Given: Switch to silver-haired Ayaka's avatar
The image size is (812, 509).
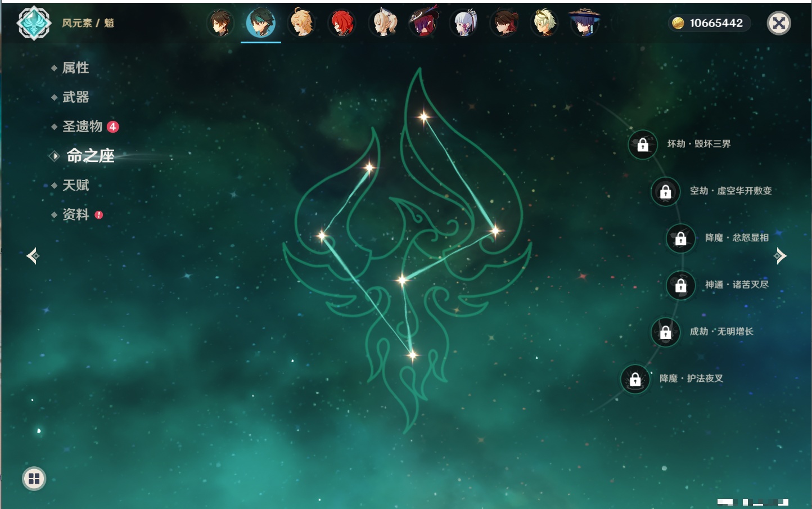Looking at the screenshot, I should click(x=464, y=23).
